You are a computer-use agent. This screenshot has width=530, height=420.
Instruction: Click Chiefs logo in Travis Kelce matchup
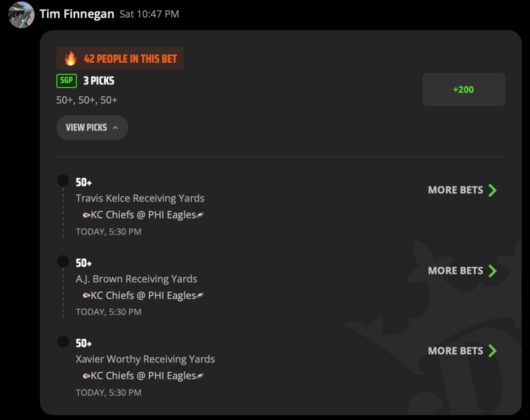coord(87,215)
